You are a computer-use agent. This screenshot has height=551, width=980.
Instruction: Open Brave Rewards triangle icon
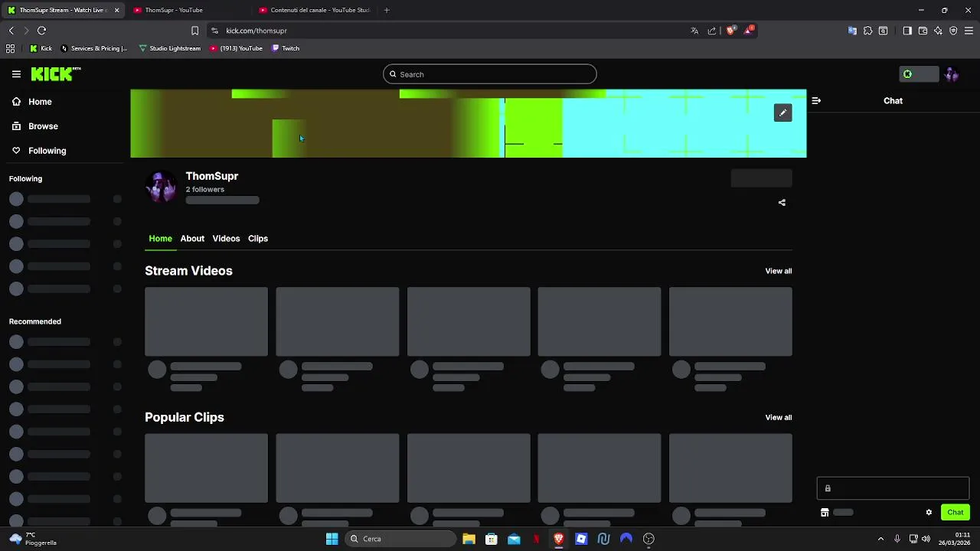pyautogui.click(x=748, y=31)
